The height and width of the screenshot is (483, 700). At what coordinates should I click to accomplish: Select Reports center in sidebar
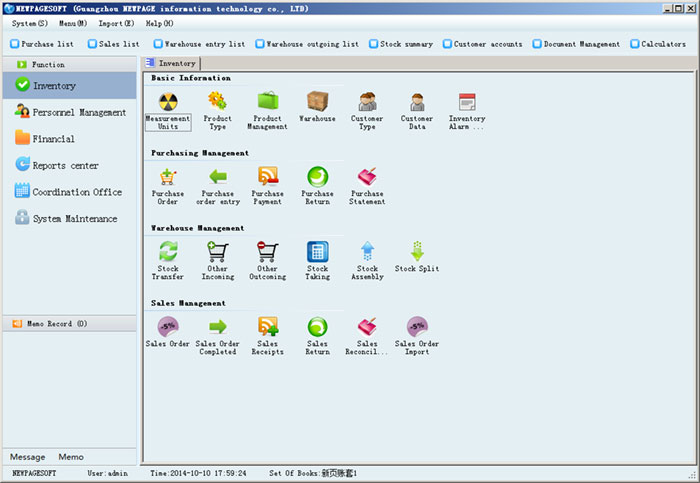coord(65,166)
